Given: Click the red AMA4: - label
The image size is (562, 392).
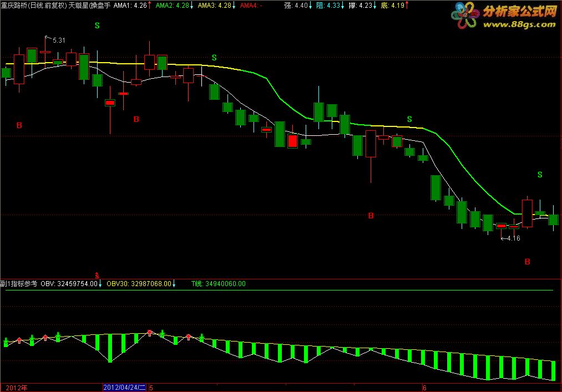Looking at the screenshot, I should coord(251,6).
